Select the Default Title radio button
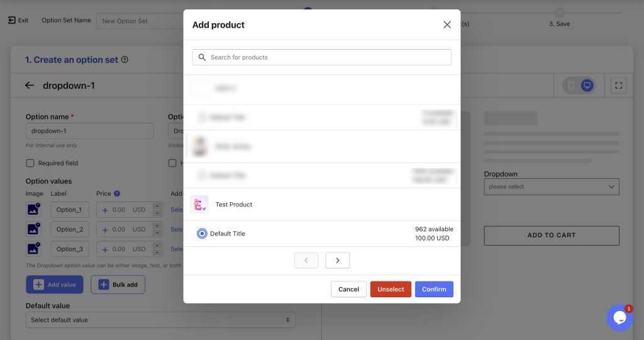Image resolution: width=644 pixels, height=340 pixels. [202, 234]
